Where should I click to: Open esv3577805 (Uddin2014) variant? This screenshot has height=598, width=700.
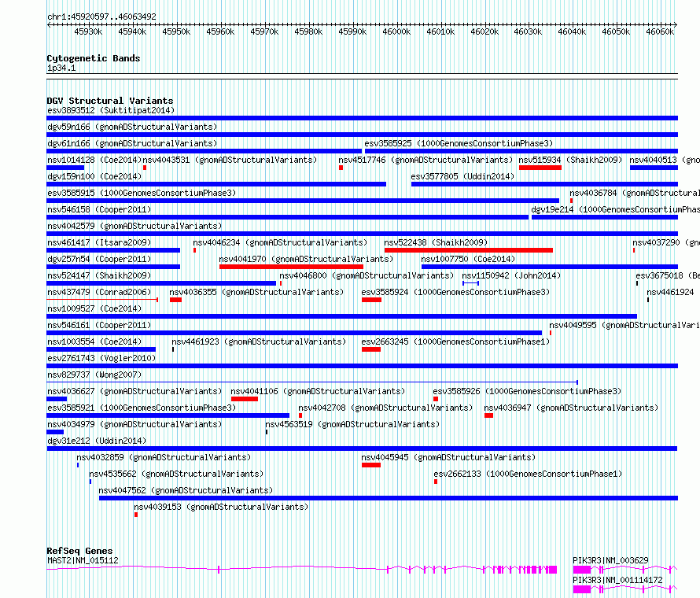462,176
